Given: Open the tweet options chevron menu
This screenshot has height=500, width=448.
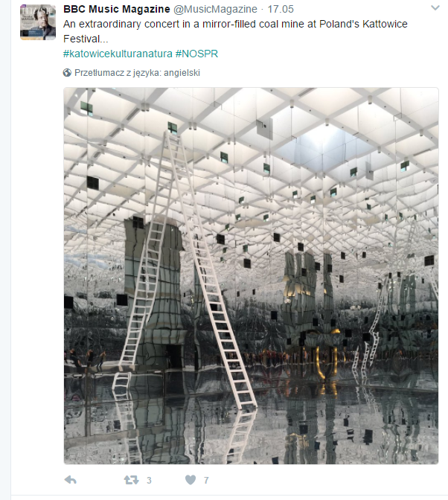Looking at the screenshot, I should click(x=435, y=7).
